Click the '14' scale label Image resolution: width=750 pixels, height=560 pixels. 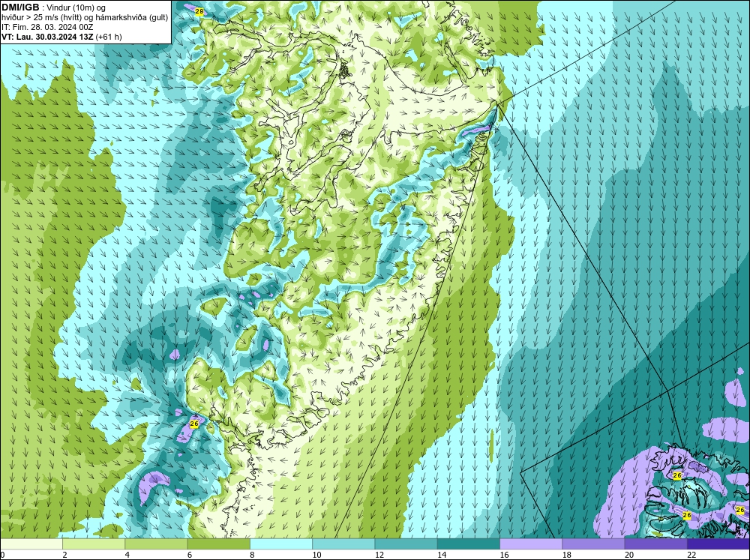[x=442, y=555]
